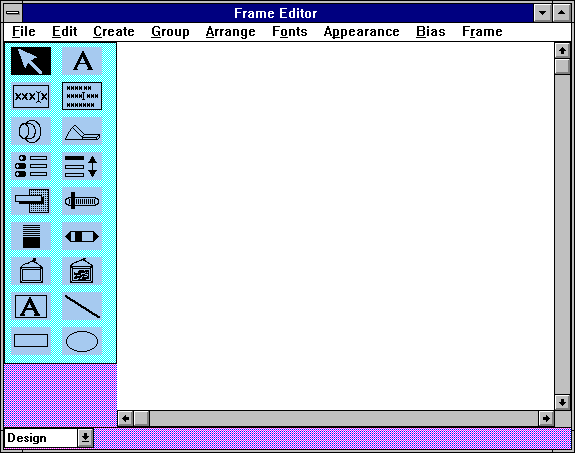Expand the Design mode dropdown arrow
The height and width of the screenshot is (453, 575).
(85, 438)
